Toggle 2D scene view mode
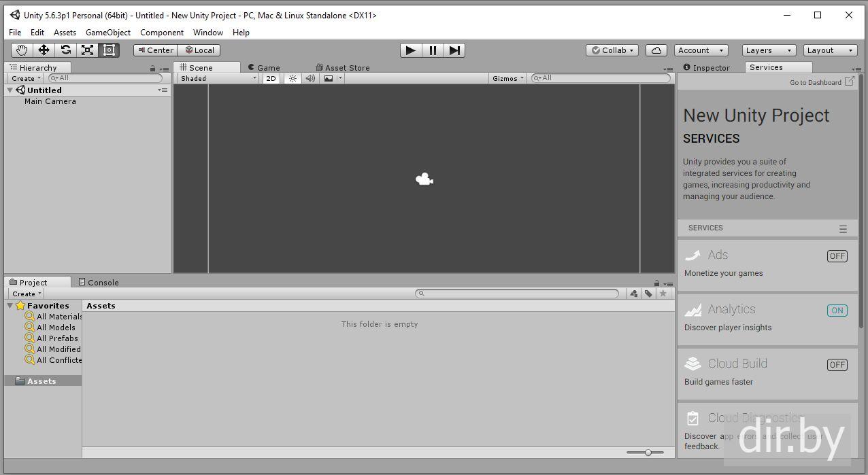Viewport: 868px width, 475px height. [271, 78]
